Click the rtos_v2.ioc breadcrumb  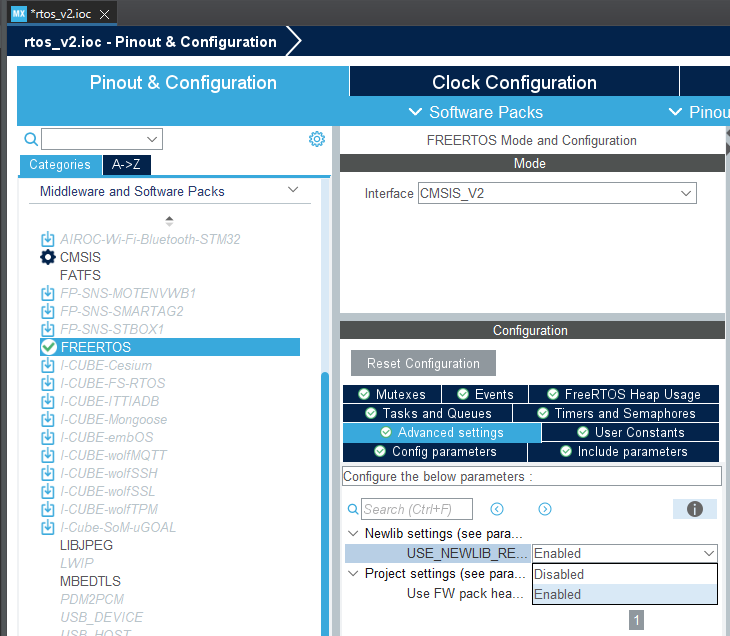pyautogui.click(x=150, y=41)
